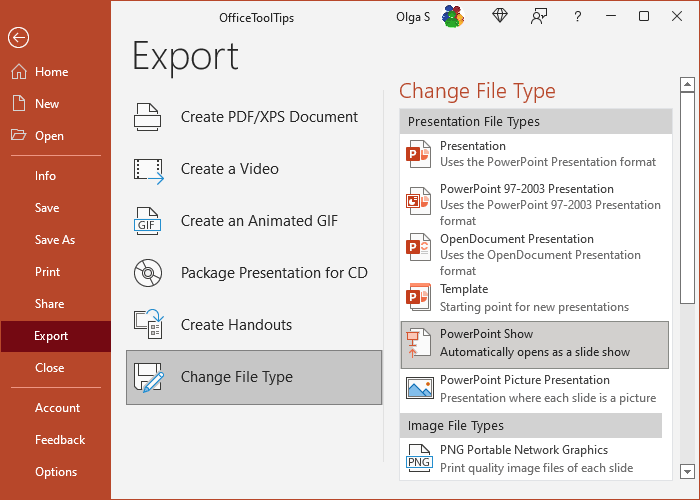Image resolution: width=700 pixels, height=500 pixels.
Task: Click the PowerPoint Picture Presentation image icon
Action: click(x=420, y=388)
